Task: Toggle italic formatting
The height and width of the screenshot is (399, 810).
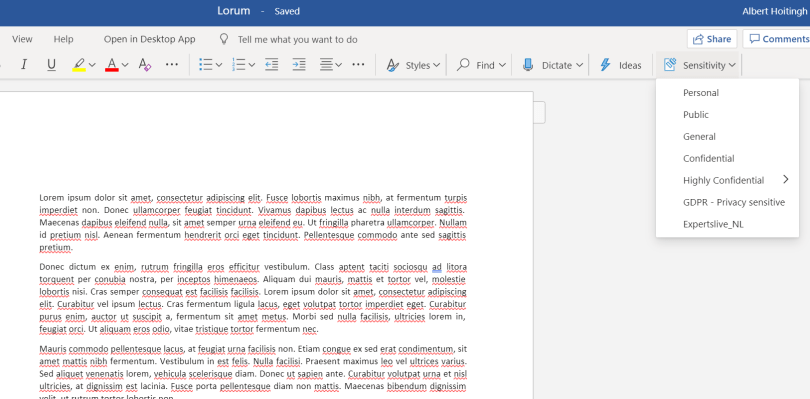Action: tap(23, 65)
